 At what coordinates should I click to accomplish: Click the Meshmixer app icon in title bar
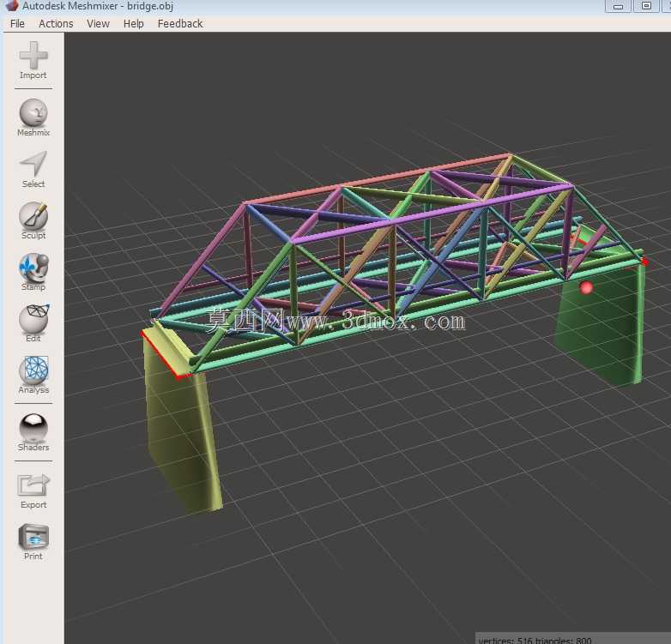12,5
